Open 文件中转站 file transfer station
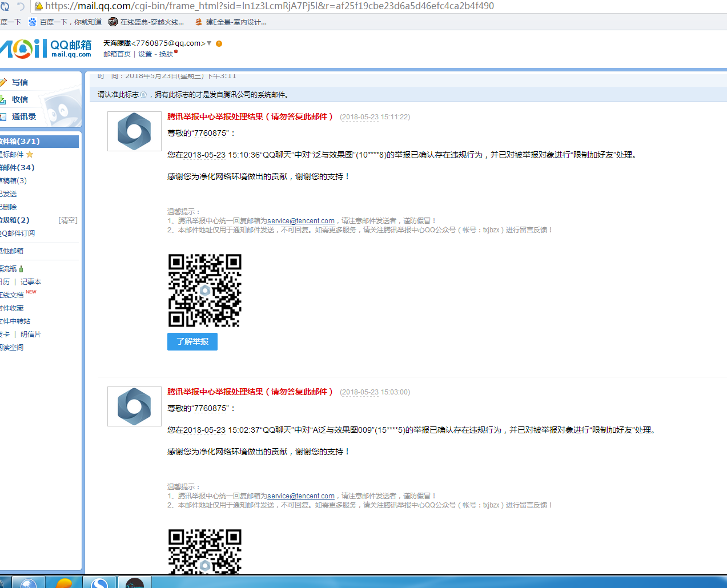 (x=15, y=321)
